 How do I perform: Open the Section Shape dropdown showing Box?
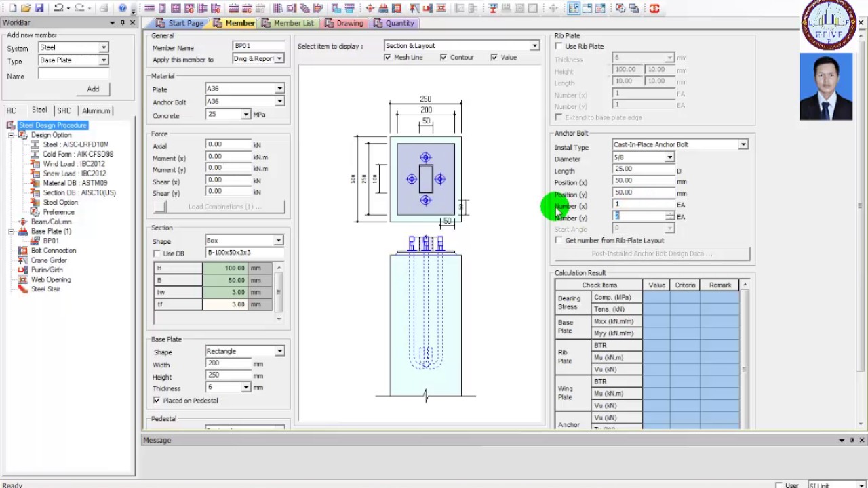(279, 241)
